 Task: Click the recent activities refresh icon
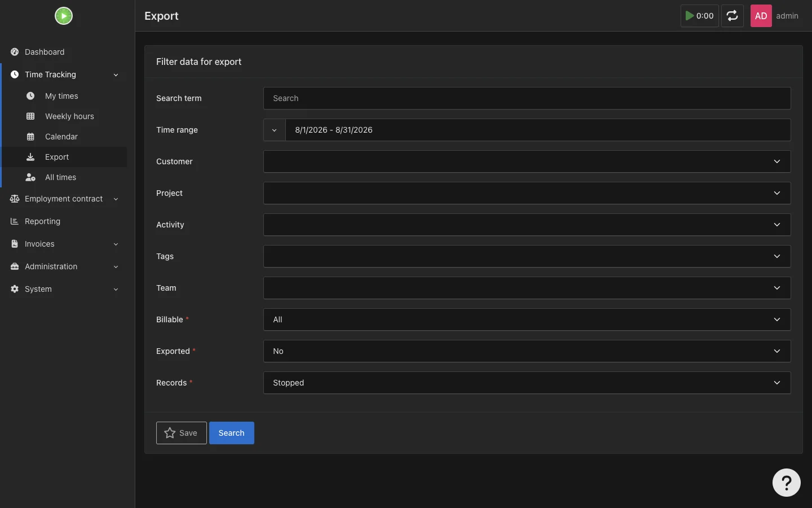[x=732, y=16]
